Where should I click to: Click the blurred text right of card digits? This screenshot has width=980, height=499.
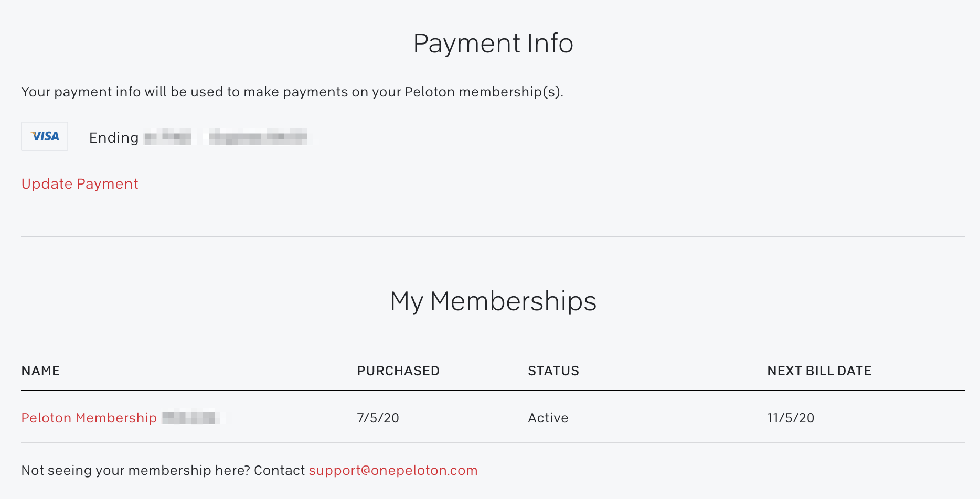tap(258, 138)
